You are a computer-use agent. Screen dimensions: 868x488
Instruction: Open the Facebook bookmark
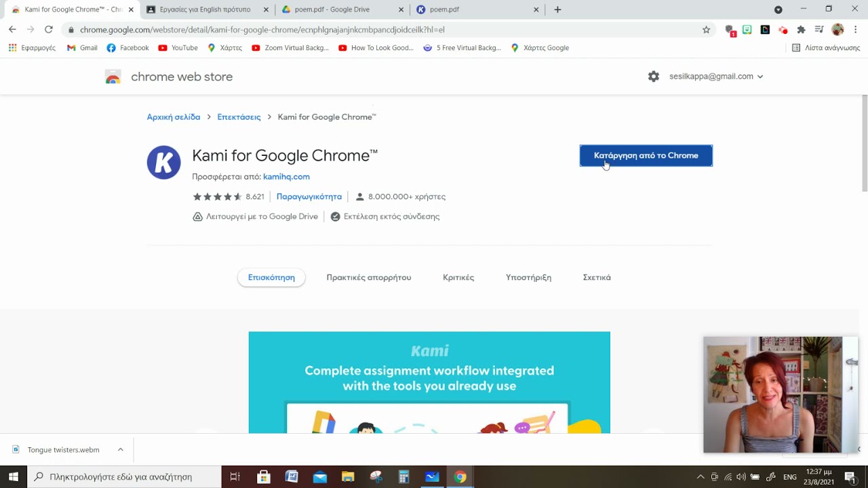click(127, 48)
